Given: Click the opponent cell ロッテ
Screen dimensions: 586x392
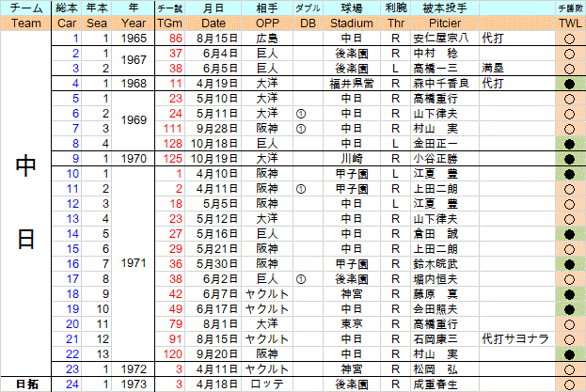Looking at the screenshot, I should pyautogui.click(x=267, y=384).
